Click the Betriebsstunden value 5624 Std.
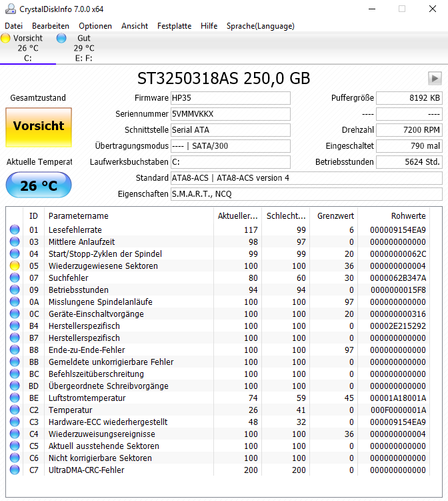The width and height of the screenshot is (448, 501). click(x=409, y=161)
